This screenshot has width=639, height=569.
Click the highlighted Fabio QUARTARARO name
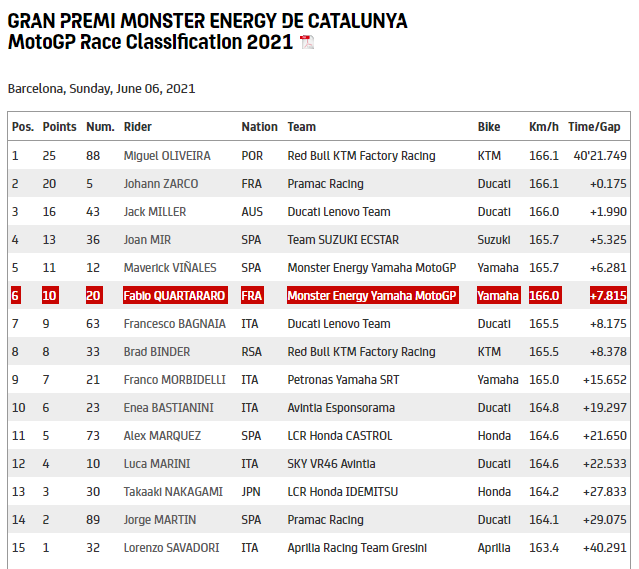point(175,296)
